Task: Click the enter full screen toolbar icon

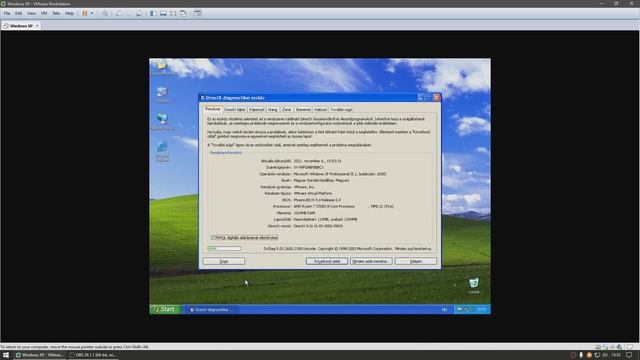Action: tap(173, 13)
